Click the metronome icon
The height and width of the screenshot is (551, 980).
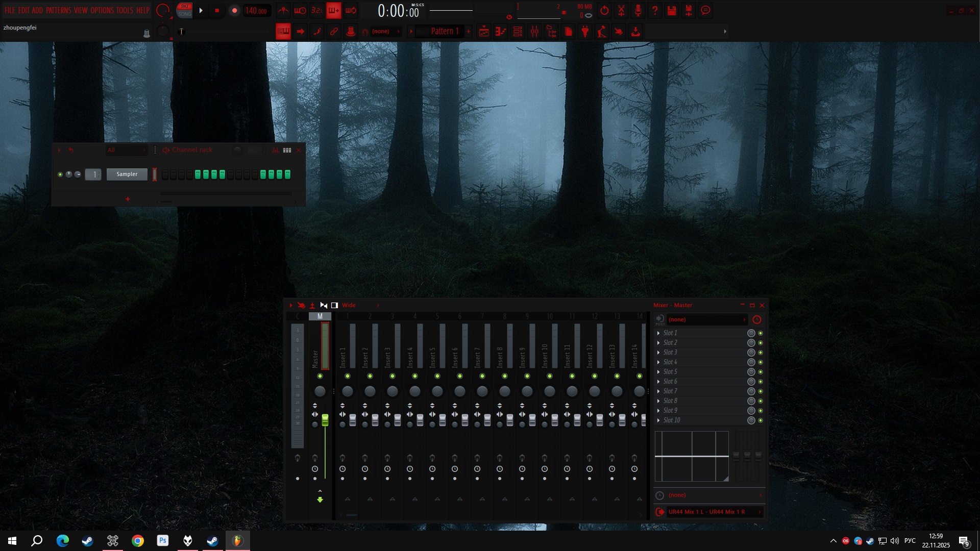[284, 10]
